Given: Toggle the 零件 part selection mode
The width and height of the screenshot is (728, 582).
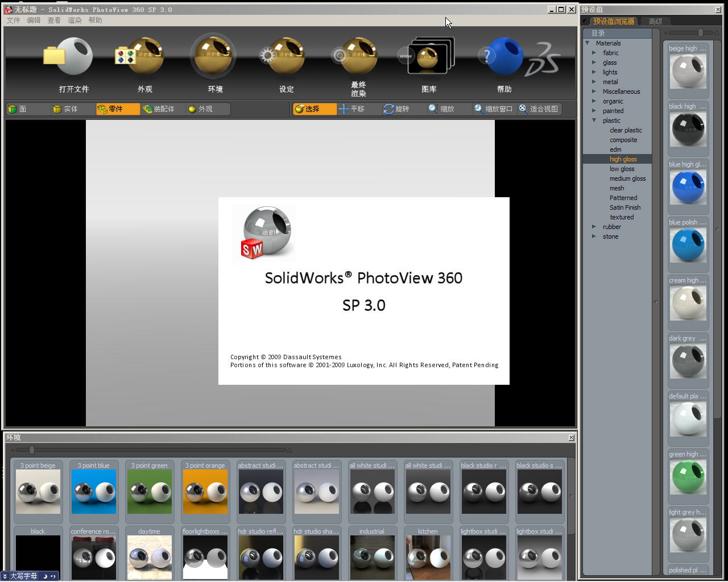Looking at the screenshot, I should (x=118, y=109).
